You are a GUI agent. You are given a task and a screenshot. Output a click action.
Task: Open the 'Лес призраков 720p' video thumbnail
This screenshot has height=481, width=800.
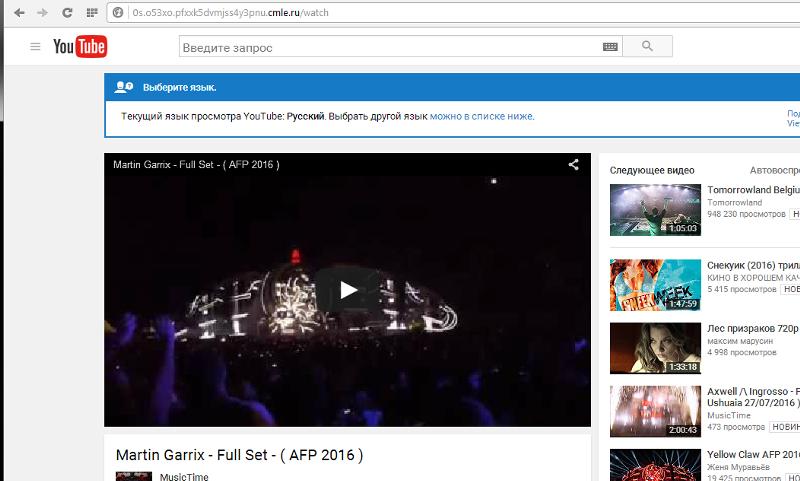point(655,348)
